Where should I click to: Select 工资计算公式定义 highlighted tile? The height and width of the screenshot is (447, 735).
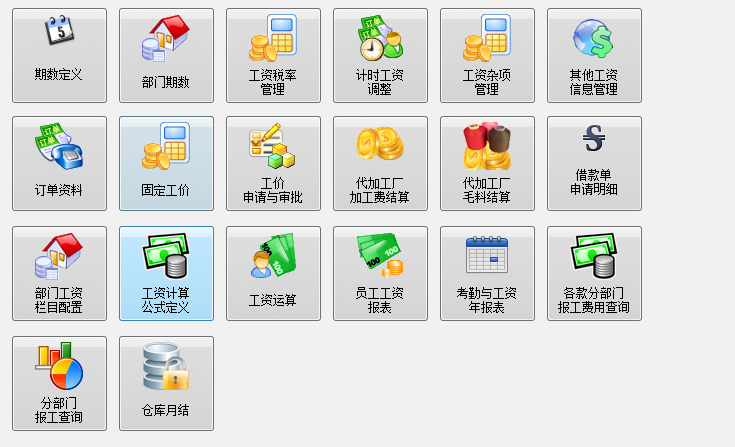pos(166,274)
